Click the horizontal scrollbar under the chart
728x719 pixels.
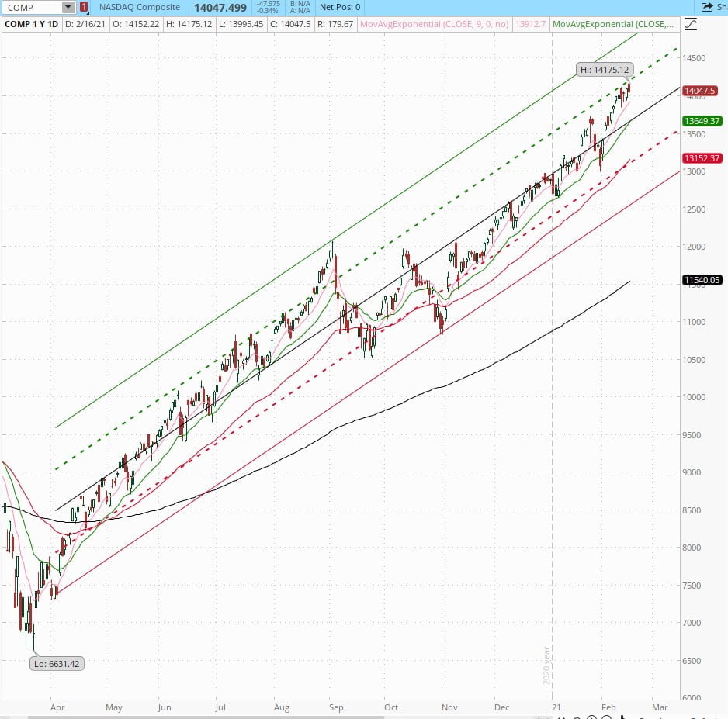click(310, 716)
